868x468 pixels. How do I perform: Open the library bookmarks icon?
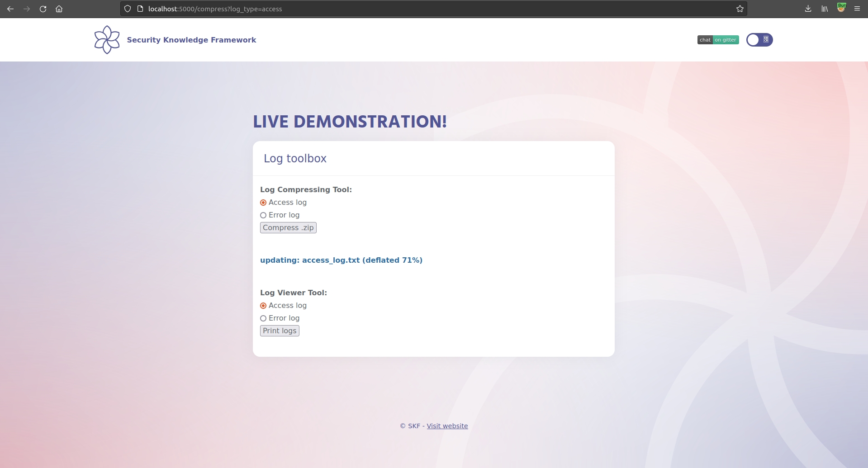coord(825,9)
